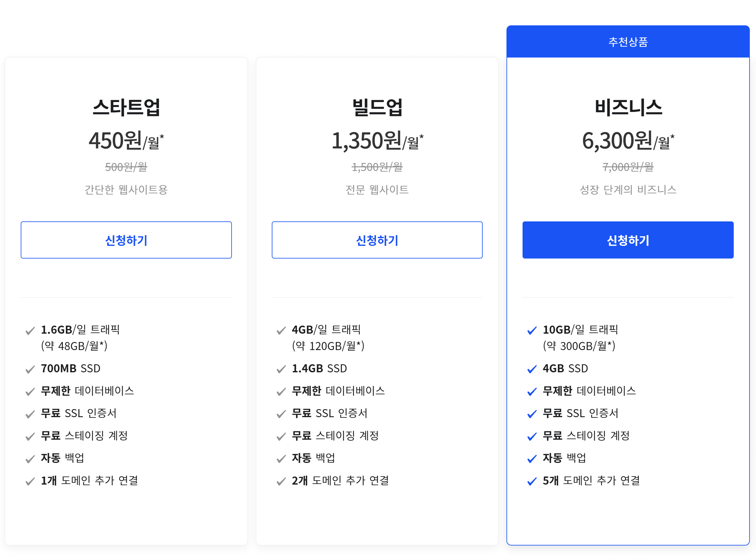
Task: Click the checkmark next to 700MB SSD
Action: pyautogui.click(x=30, y=369)
